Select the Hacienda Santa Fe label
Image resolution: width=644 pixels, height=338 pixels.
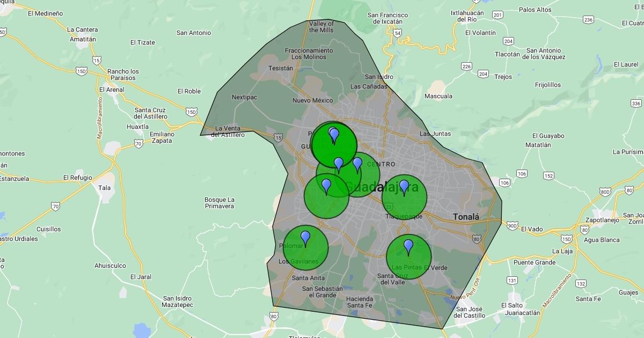pos(360,302)
